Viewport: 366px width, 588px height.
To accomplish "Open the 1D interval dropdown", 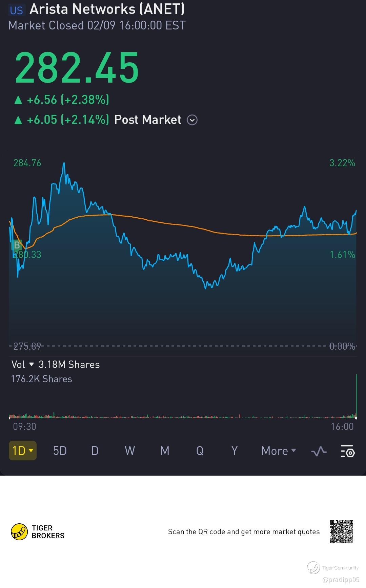I will tap(23, 451).
